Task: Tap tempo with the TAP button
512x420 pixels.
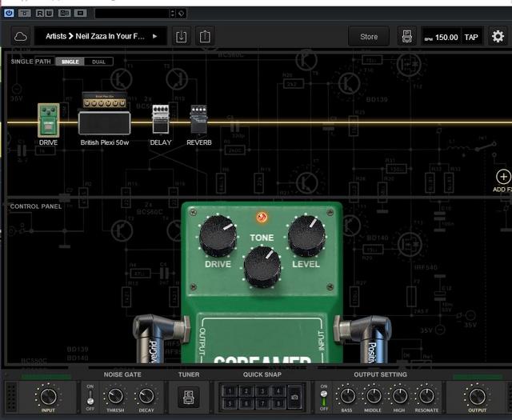Action: click(x=471, y=38)
